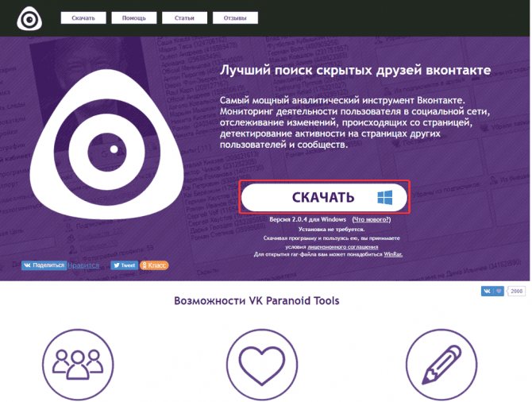Click the large eye logo in the banner

point(106,145)
